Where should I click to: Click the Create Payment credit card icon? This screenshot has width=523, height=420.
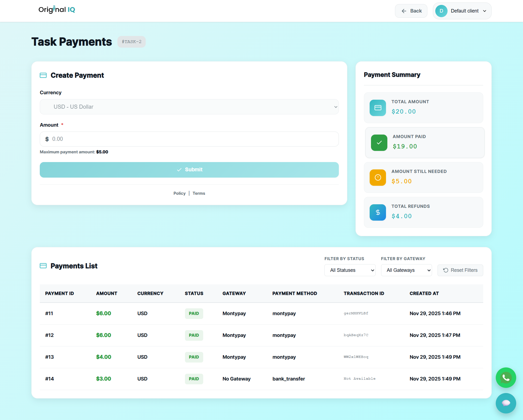[43, 75]
